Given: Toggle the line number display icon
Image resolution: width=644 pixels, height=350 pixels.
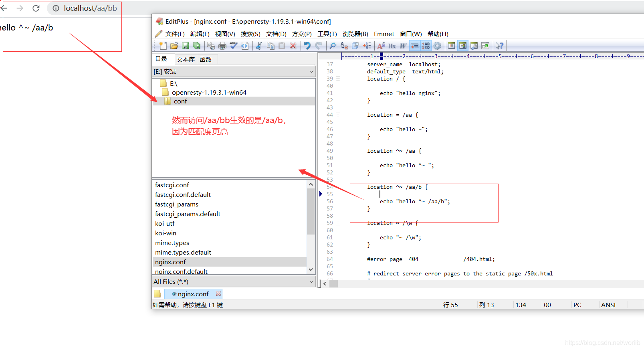Looking at the screenshot, I should (x=426, y=46).
